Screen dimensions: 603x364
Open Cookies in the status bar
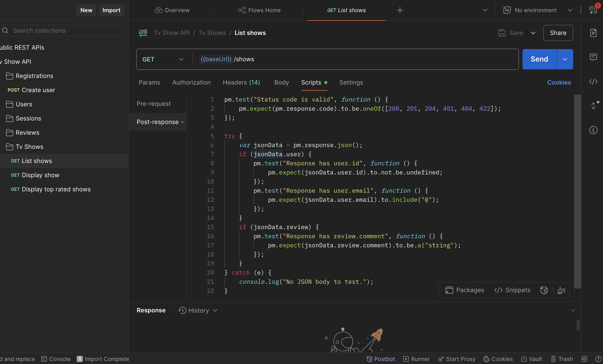498,359
